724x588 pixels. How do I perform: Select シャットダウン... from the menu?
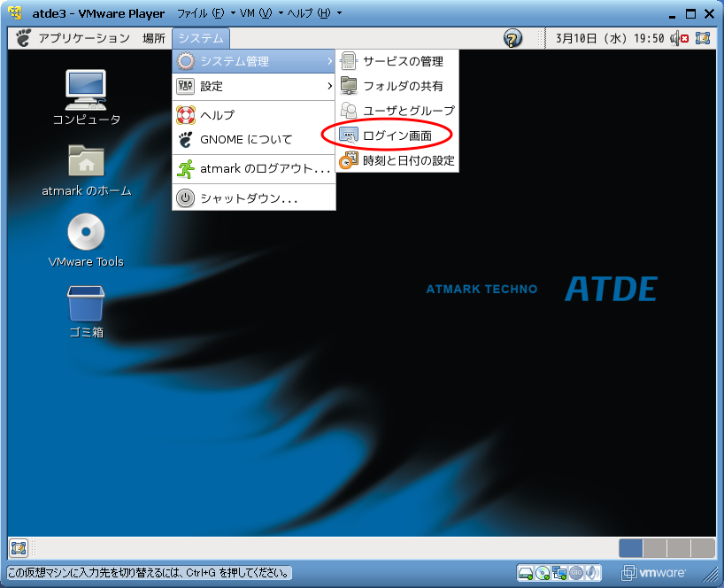253,198
